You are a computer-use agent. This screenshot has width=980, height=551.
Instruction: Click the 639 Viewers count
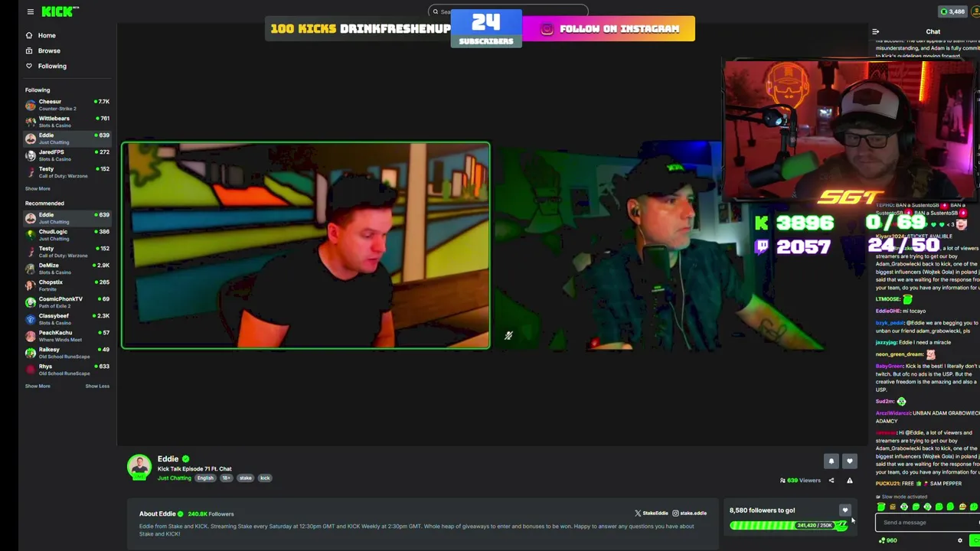pyautogui.click(x=800, y=481)
